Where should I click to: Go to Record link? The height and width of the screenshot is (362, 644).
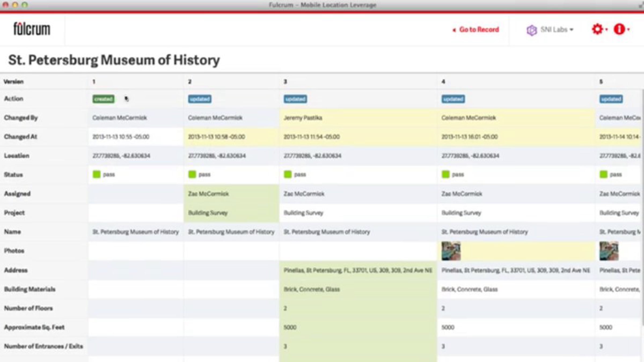(479, 29)
